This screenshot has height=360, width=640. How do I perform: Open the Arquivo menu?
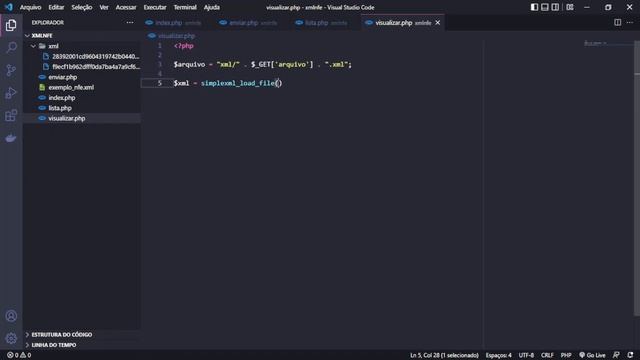[x=31, y=7]
